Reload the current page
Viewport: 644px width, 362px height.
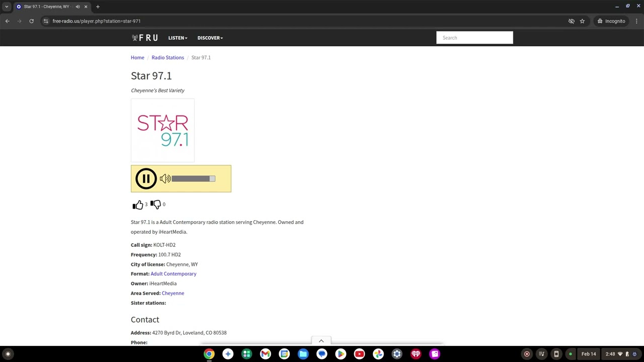point(31,21)
